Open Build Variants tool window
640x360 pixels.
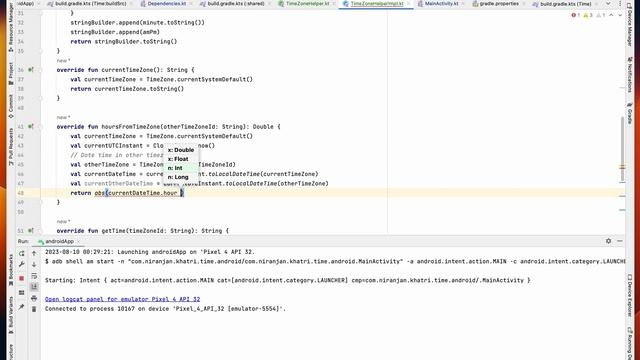[x=11, y=315]
